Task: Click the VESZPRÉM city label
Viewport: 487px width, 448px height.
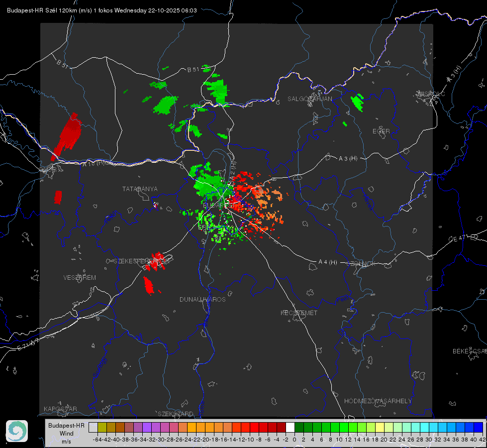Action: (x=80, y=277)
